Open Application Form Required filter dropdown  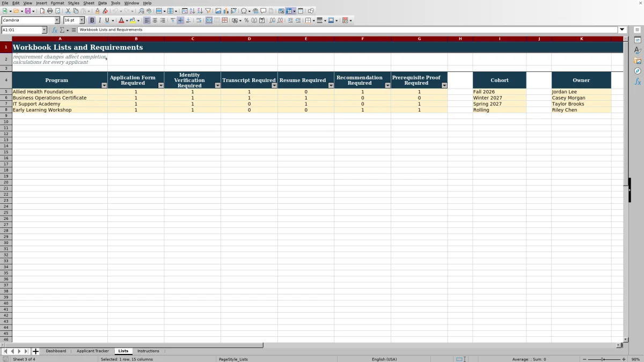pyautogui.click(x=161, y=85)
